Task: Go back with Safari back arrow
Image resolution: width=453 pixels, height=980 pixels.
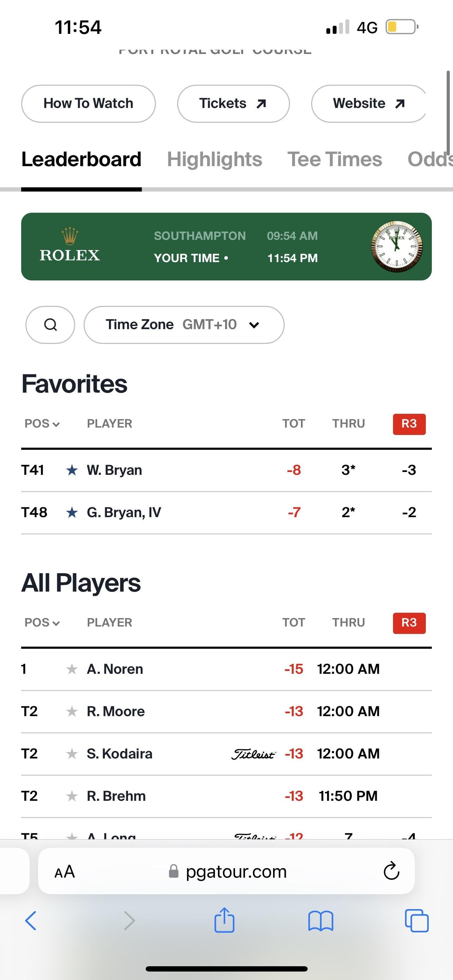Action: click(31, 921)
